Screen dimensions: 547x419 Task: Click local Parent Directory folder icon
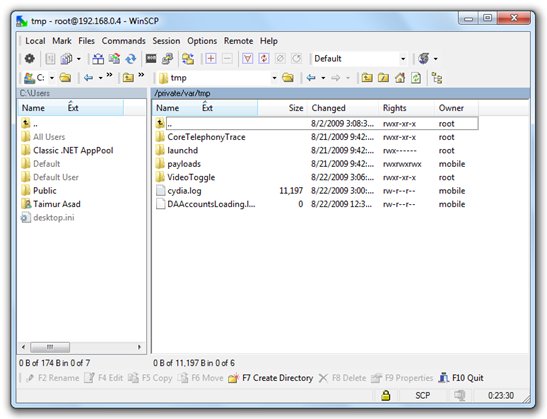click(x=128, y=78)
